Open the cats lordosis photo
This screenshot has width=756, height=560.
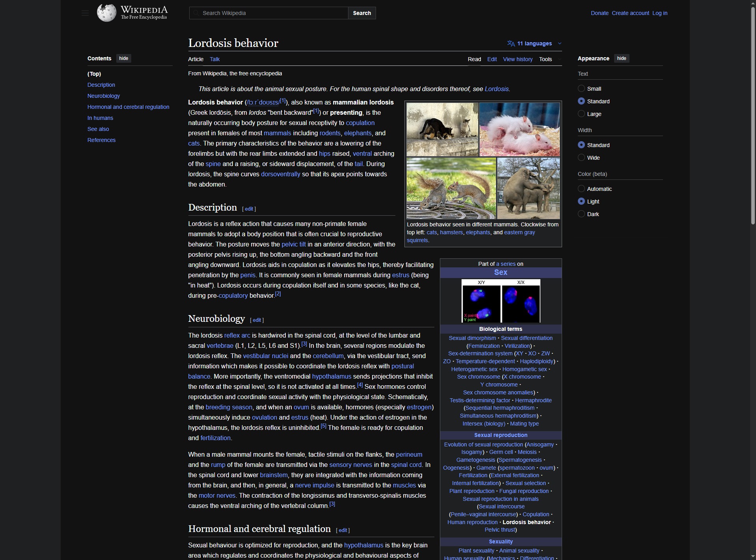pyautogui.click(x=442, y=130)
